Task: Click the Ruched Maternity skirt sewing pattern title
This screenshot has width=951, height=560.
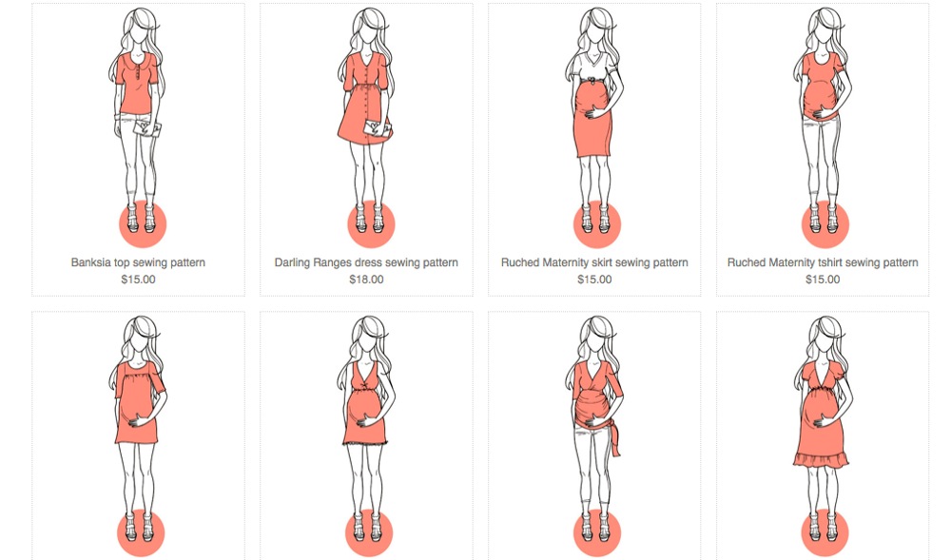Action: pyautogui.click(x=594, y=262)
